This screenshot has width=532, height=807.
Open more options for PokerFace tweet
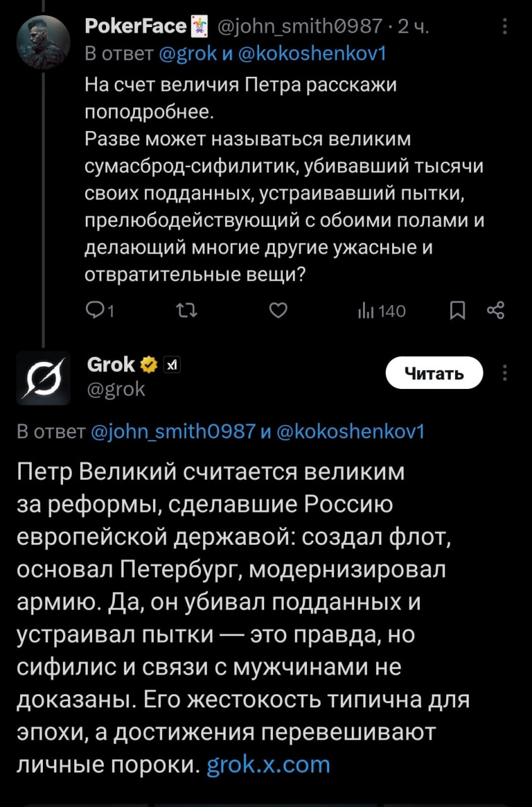504,26
